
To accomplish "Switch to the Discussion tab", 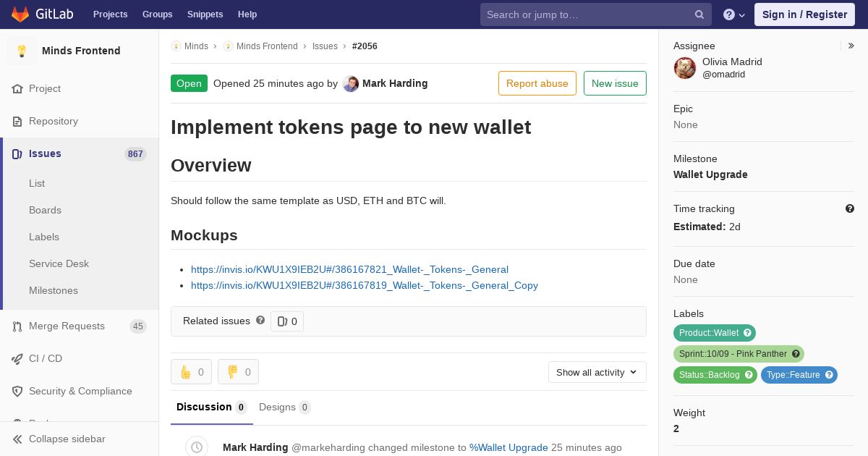I will click(x=212, y=408).
